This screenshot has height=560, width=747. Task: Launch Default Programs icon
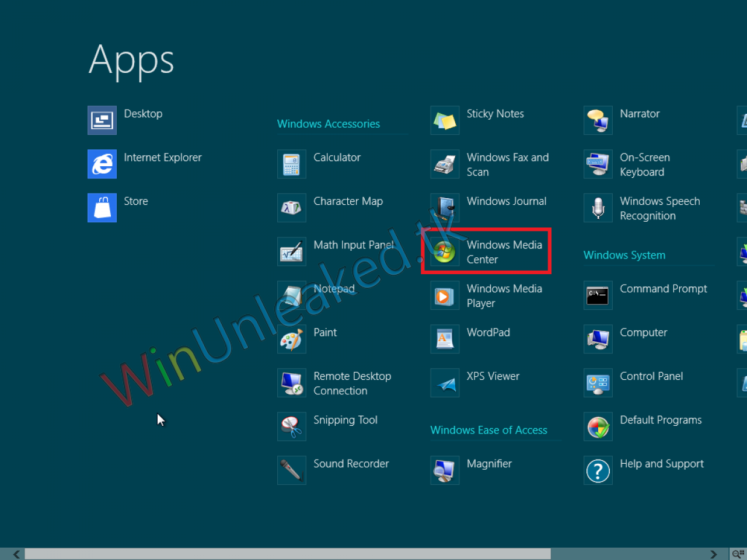[x=598, y=426]
